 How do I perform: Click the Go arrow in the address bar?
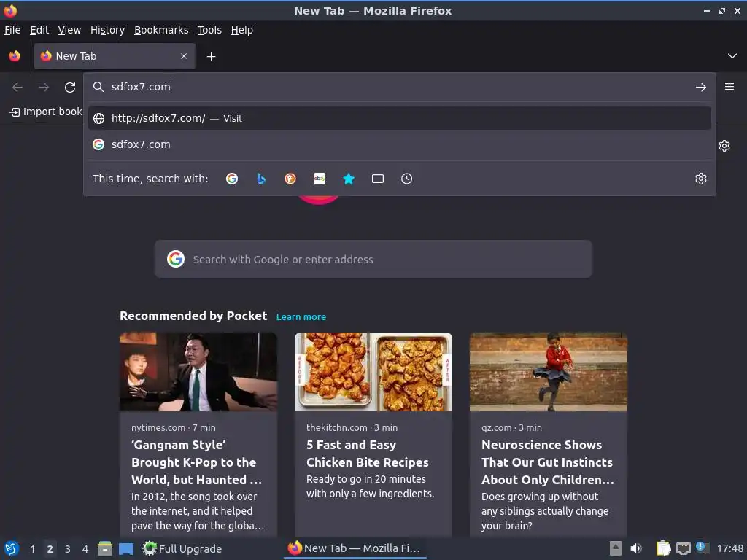point(701,87)
